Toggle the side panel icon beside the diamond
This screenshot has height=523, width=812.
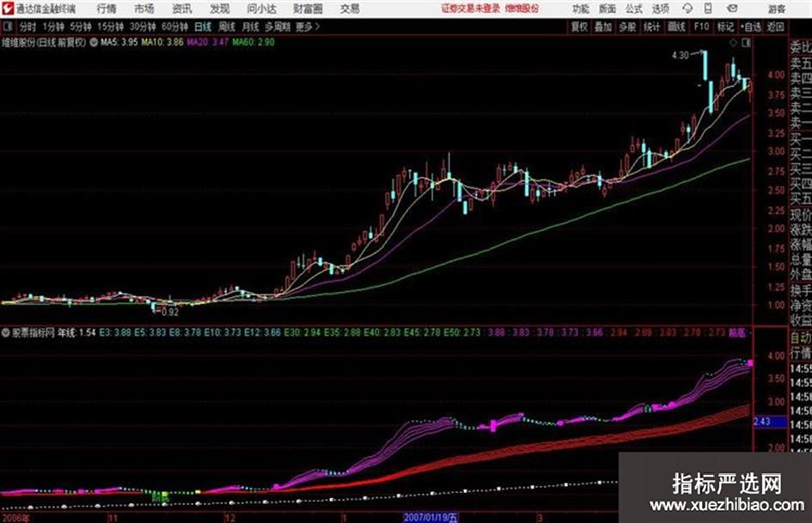(x=746, y=43)
